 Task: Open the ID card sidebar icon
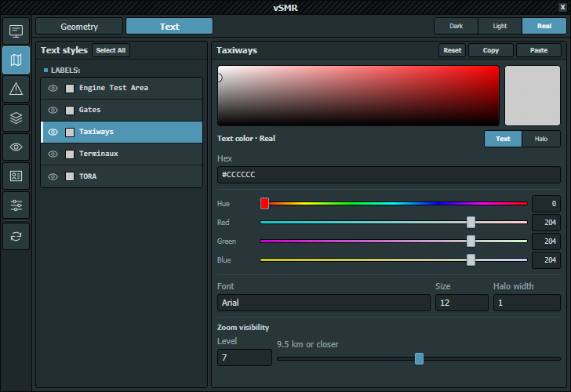[x=16, y=176]
